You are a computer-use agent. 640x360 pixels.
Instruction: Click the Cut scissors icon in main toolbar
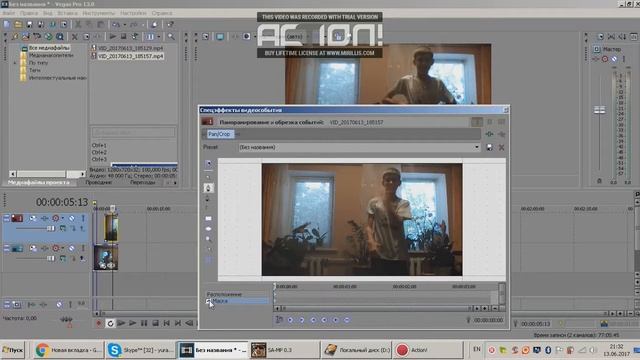tap(78, 24)
